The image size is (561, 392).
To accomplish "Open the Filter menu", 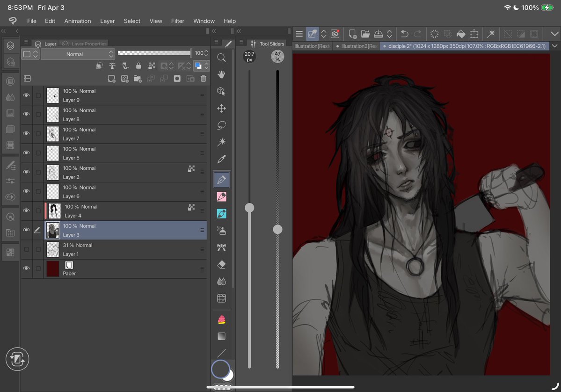I will pos(177,21).
